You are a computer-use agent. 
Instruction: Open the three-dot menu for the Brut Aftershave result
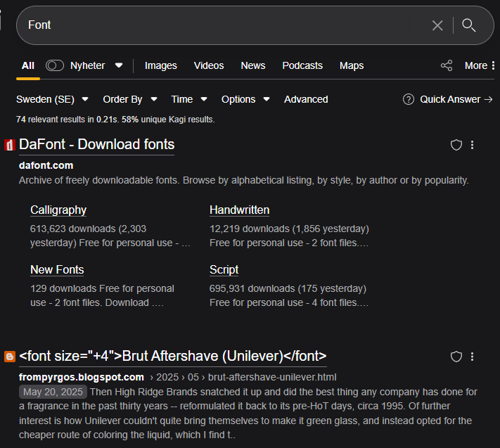coord(473,357)
